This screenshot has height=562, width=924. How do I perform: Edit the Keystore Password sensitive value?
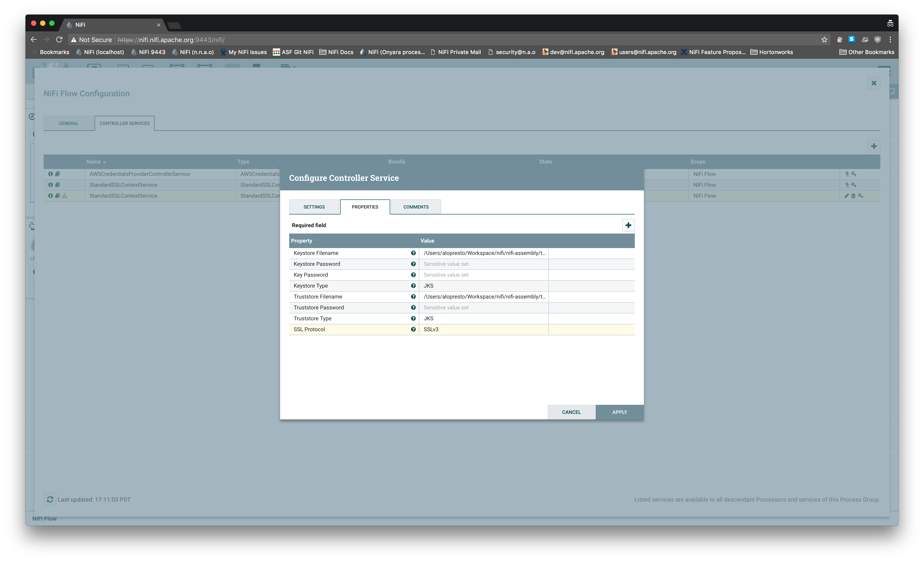pos(483,264)
